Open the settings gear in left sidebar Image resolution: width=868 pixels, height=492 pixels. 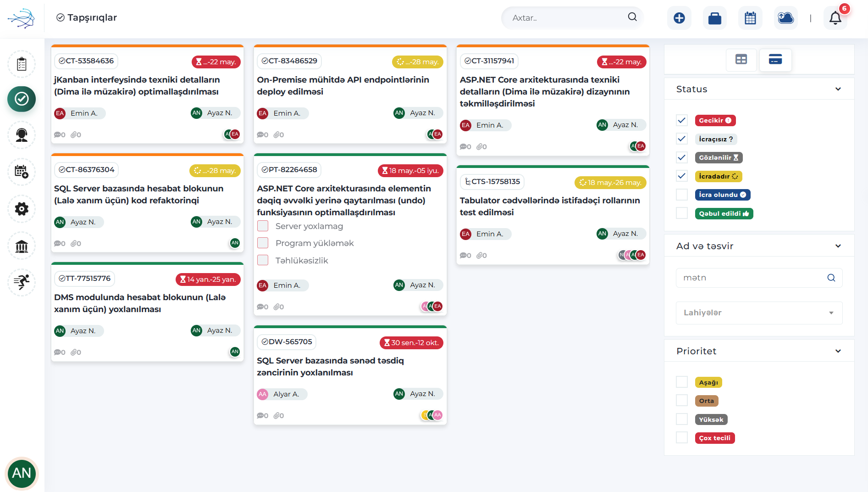[x=22, y=209]
